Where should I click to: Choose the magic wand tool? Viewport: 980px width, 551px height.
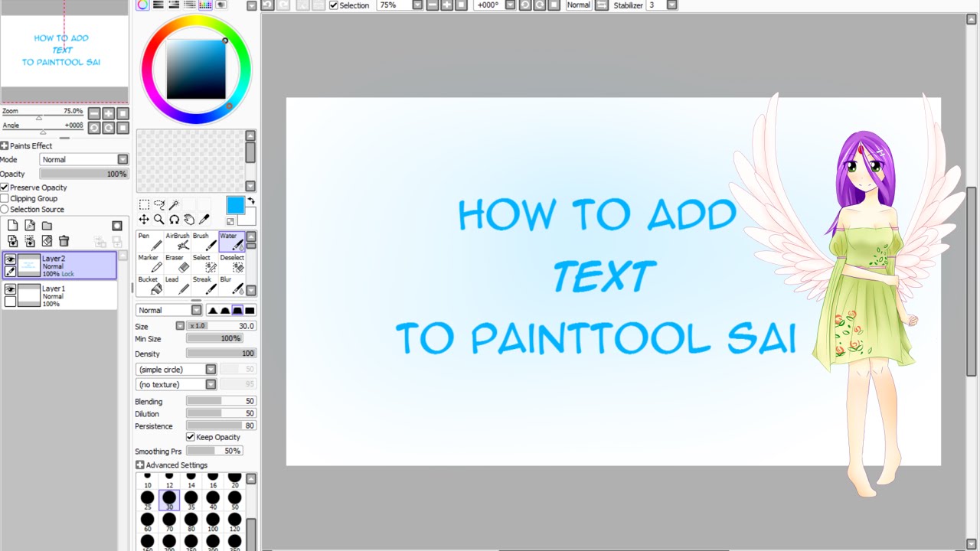tap(174, 205)
